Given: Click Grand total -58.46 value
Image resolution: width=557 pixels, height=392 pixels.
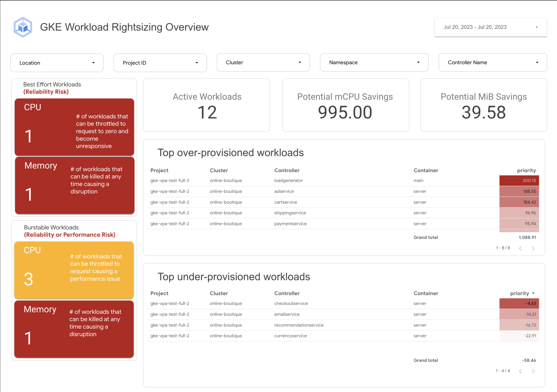Looking at the screenshot, I should click(x=529, y=360).
